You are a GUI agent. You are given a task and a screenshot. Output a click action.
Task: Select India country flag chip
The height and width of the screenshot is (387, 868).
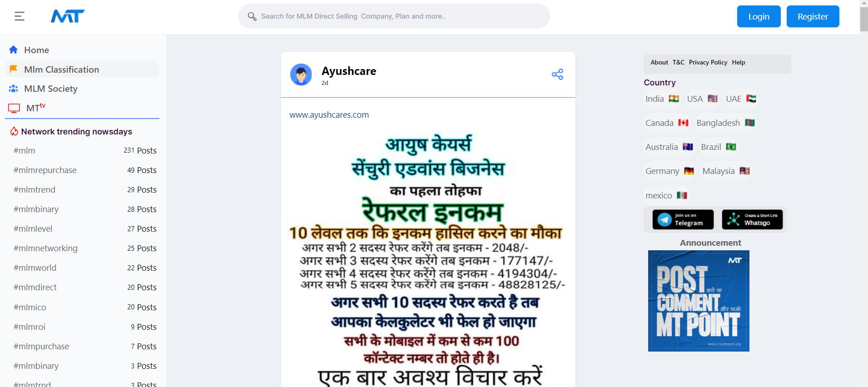click(x=662, y=99)
